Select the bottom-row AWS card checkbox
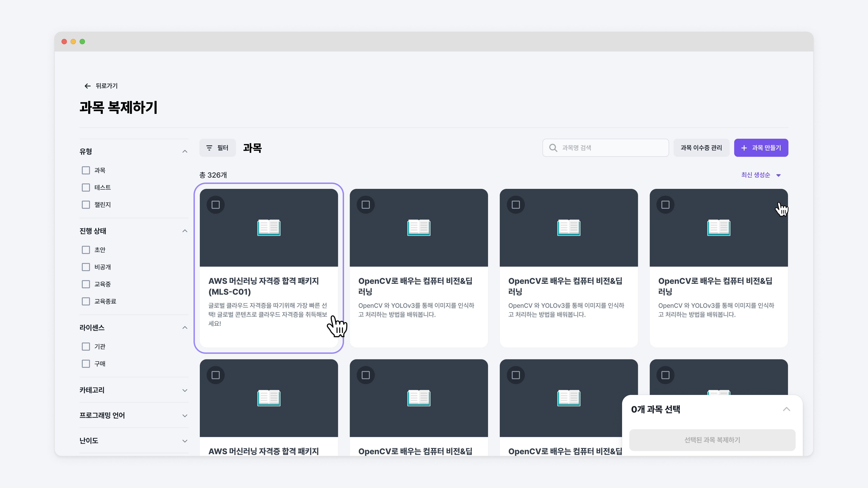Screen dimensions: 868x488 pos(216,375)
